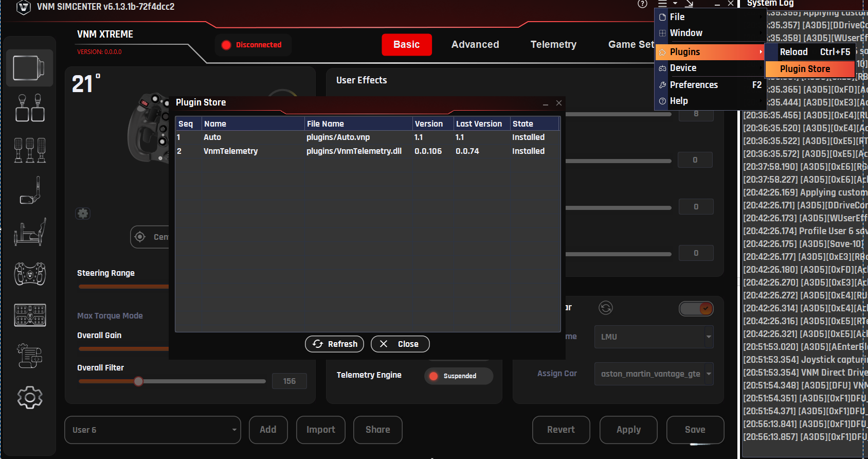Open the LMU game dropdown
The image size is (868, 459).
click(x=654, y=337)
